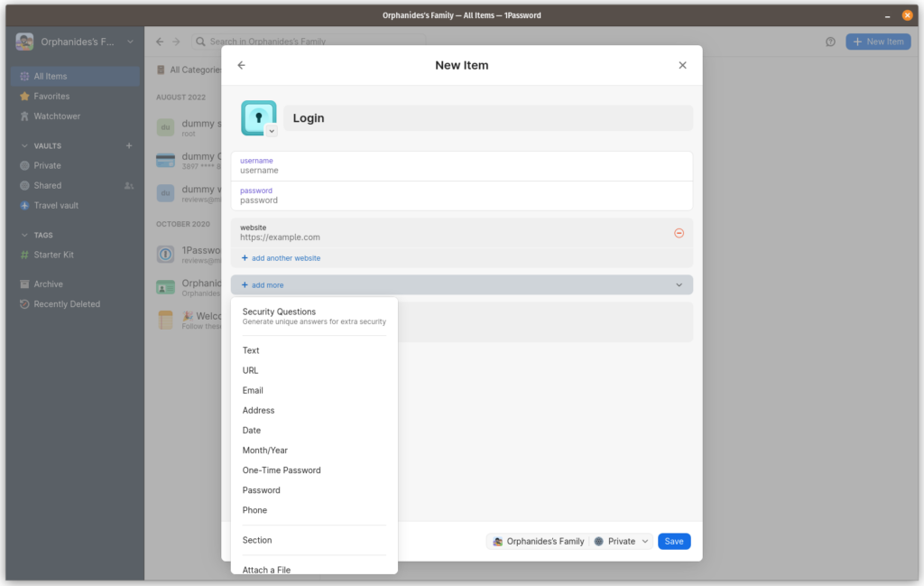Open the Travel vault
The width and height of the screenshot is (924, 586).
(76, 206)
